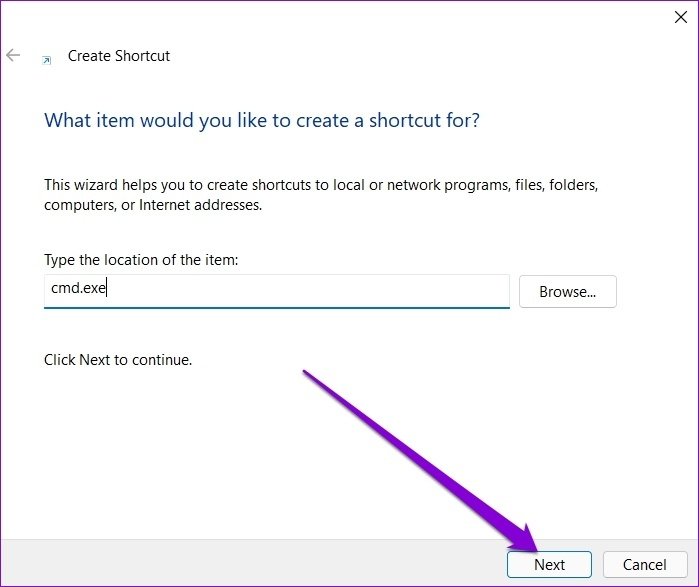Close the Create Shortcut dialog with X

point(682,16)
